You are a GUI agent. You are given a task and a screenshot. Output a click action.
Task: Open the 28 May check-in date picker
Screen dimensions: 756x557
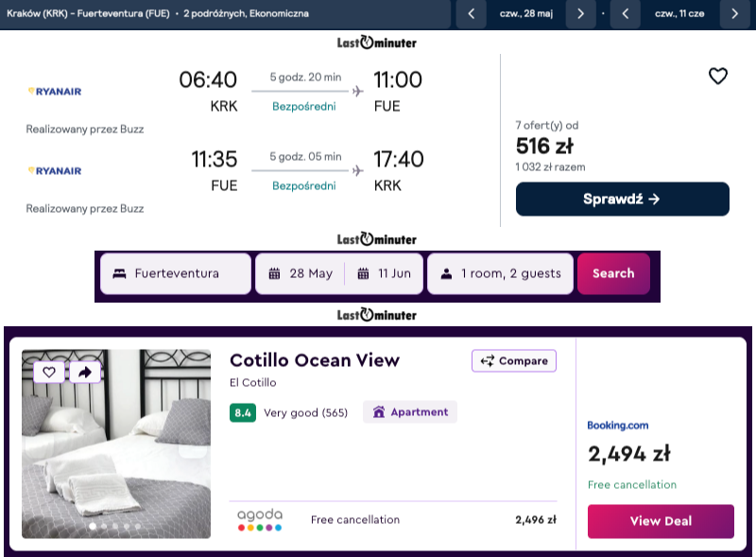pyautogui.click(x=301, y=273)
